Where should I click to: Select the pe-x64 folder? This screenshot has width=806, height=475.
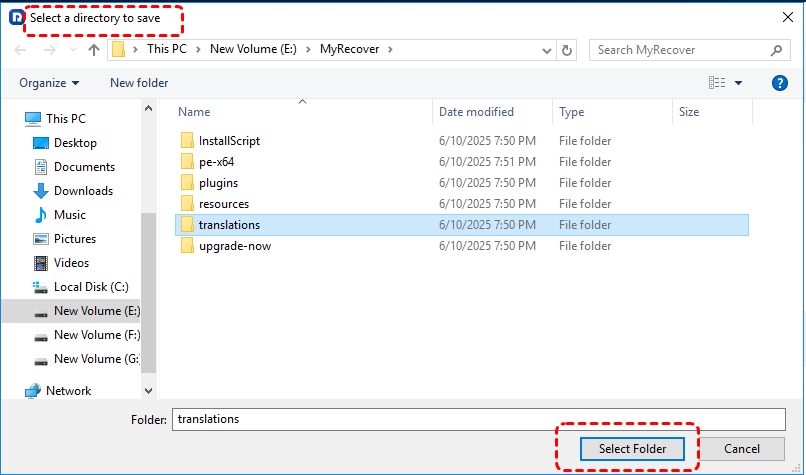[x=216, y=162]
